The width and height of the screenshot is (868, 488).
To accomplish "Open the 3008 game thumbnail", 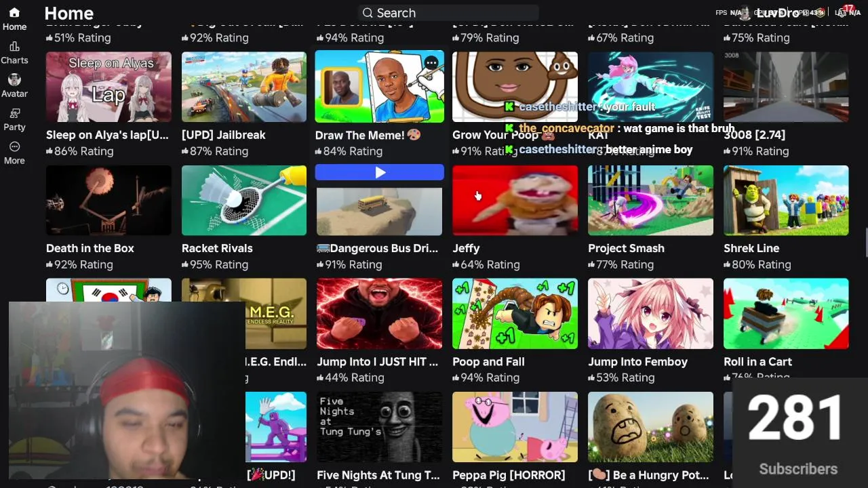I will tap(786, 87).
